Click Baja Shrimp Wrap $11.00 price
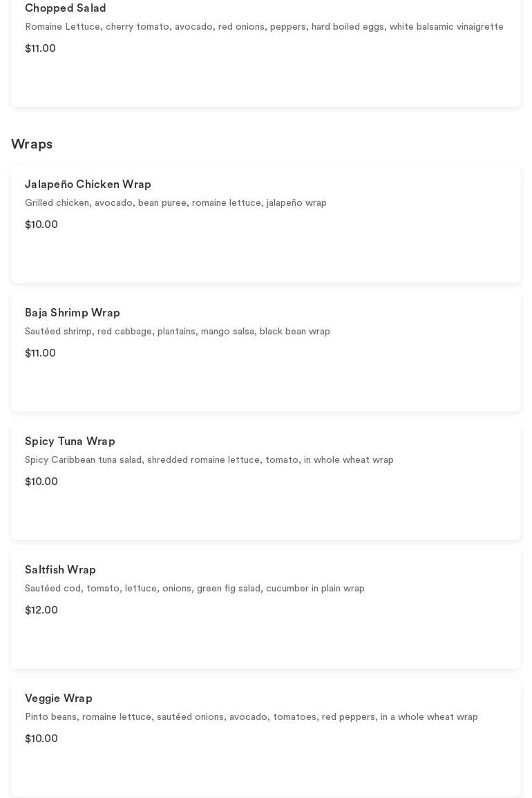Screen dimensions: 532x798 pos(40,353)
